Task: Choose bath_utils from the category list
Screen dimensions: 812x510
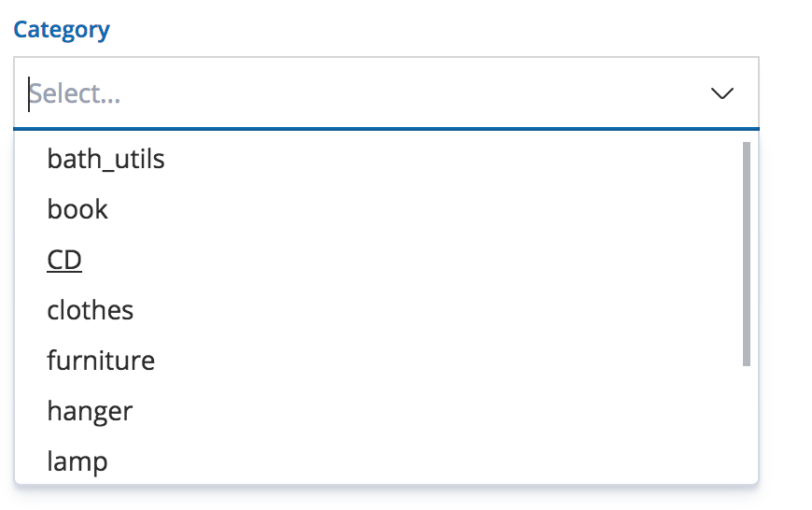Action: [x=106, y=160]
